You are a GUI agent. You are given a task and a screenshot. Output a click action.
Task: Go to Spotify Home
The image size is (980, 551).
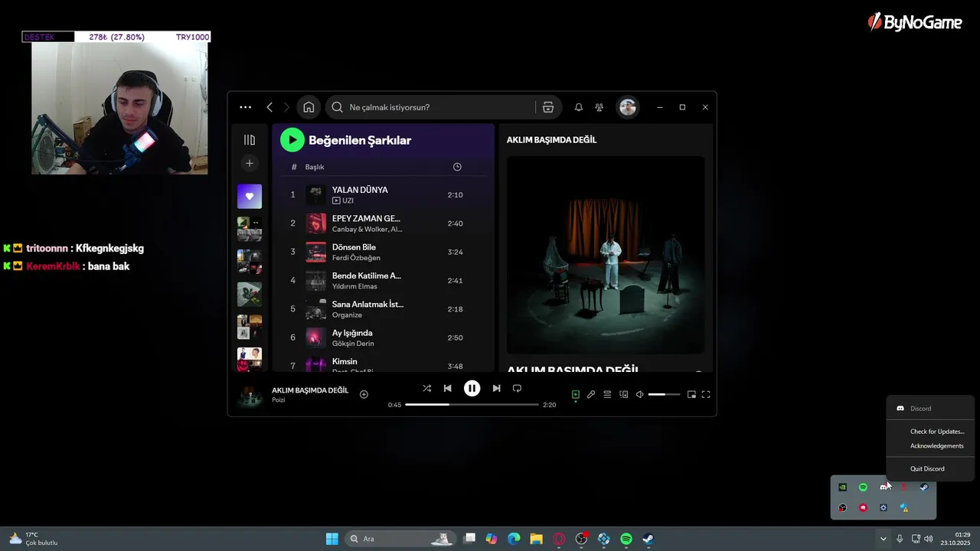309,107
